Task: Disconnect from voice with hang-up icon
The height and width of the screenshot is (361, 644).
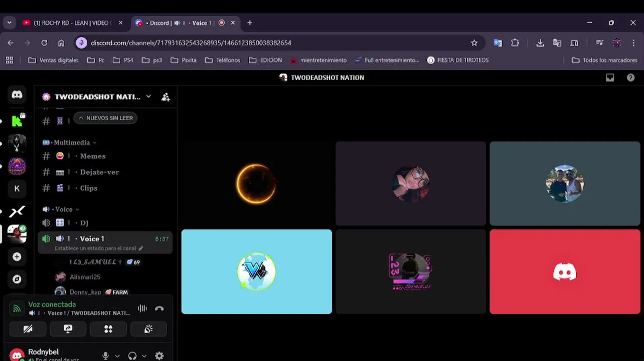Action: click(x=159, y=308)
